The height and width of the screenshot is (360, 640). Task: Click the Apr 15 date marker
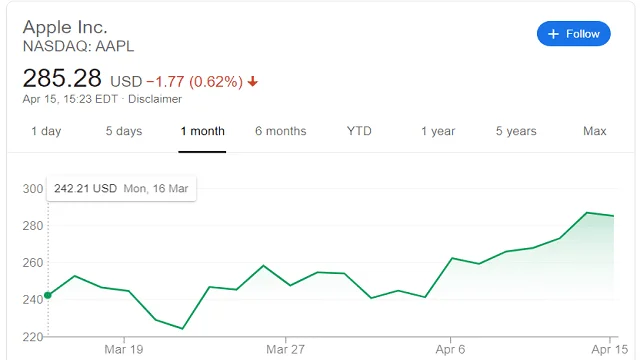(609, 349)
